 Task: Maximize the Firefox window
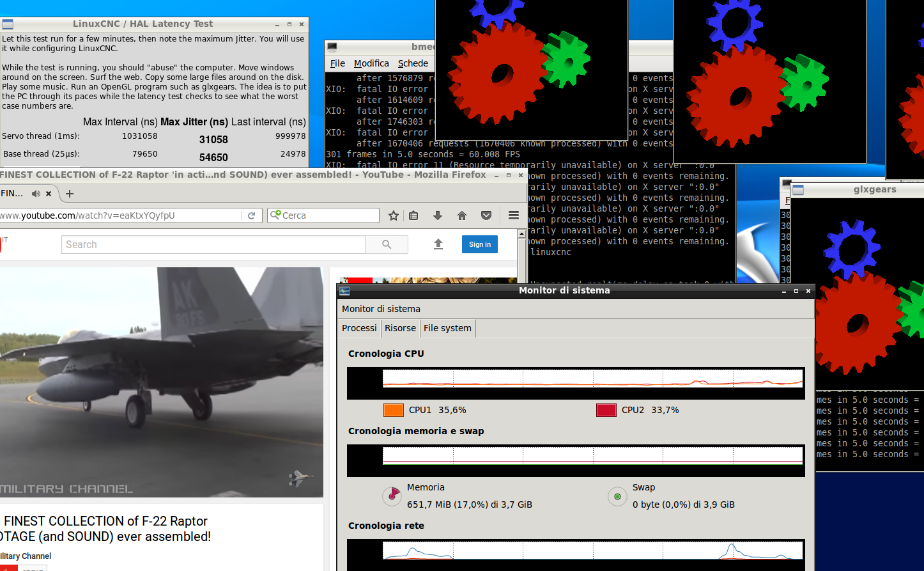pyautogui.click(x=509, y=175)
